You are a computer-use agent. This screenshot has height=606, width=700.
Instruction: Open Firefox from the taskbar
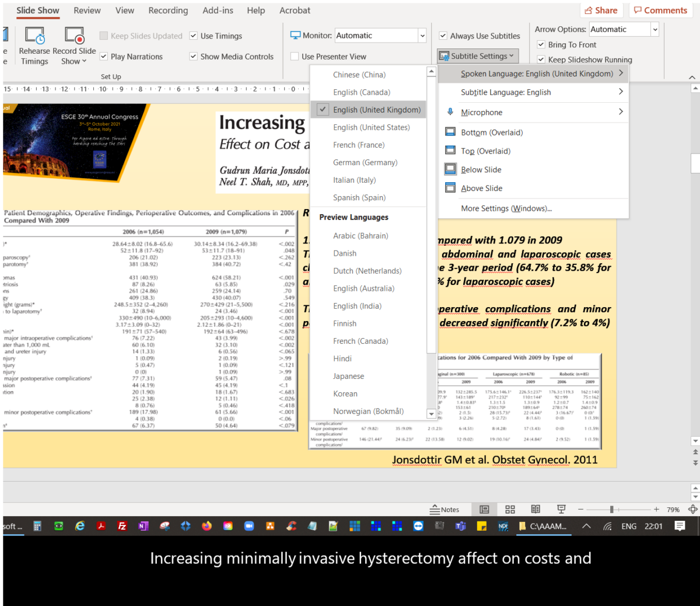206,526
